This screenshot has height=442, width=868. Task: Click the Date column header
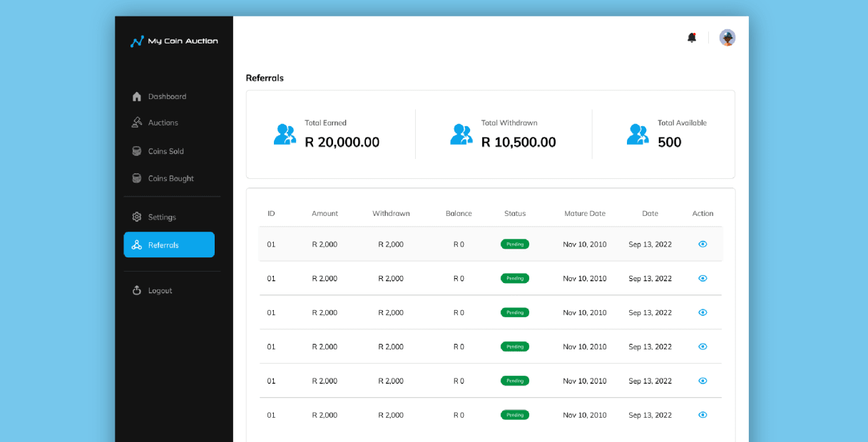pyautogui.click(x=650, y=213)
